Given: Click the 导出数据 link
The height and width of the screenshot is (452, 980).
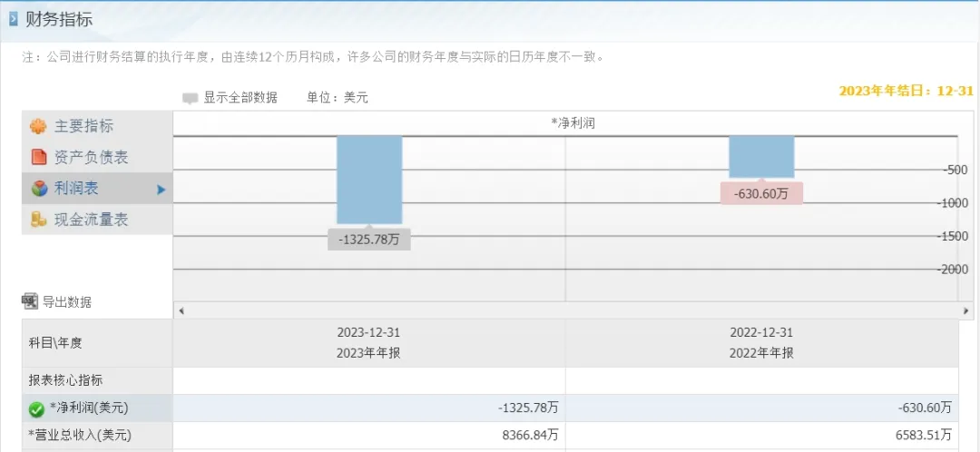Looking at the screenshot, I should tap(66, 302).
